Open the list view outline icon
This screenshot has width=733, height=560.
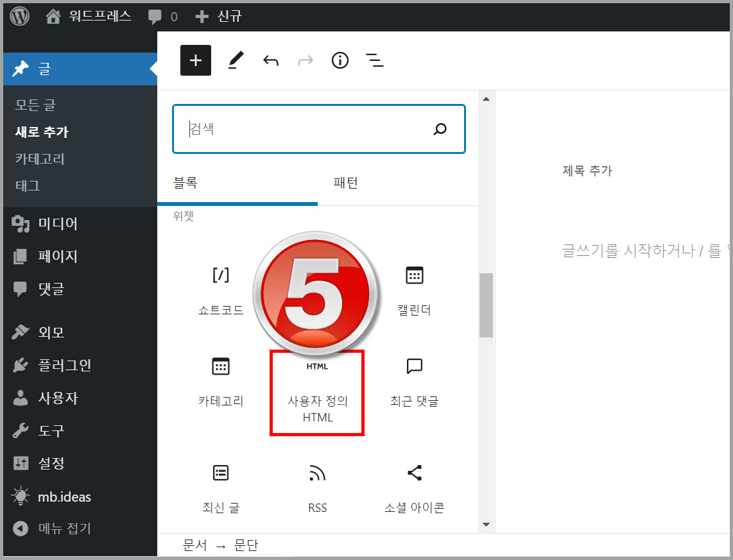point(374,60)
